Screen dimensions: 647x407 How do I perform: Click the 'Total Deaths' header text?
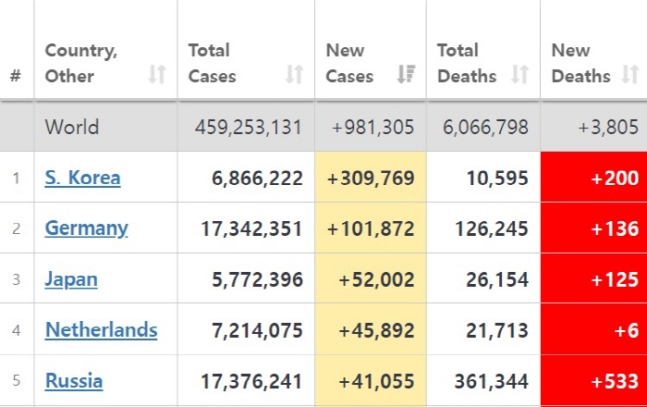click(x=467, y=63)
